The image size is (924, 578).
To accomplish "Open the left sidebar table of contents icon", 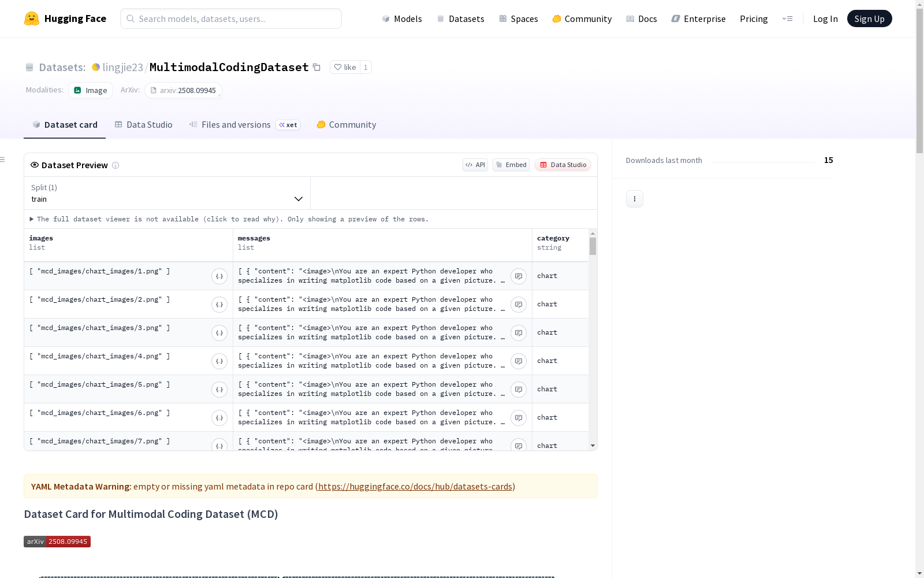I will pyautogui.click(x=3, y=160).
